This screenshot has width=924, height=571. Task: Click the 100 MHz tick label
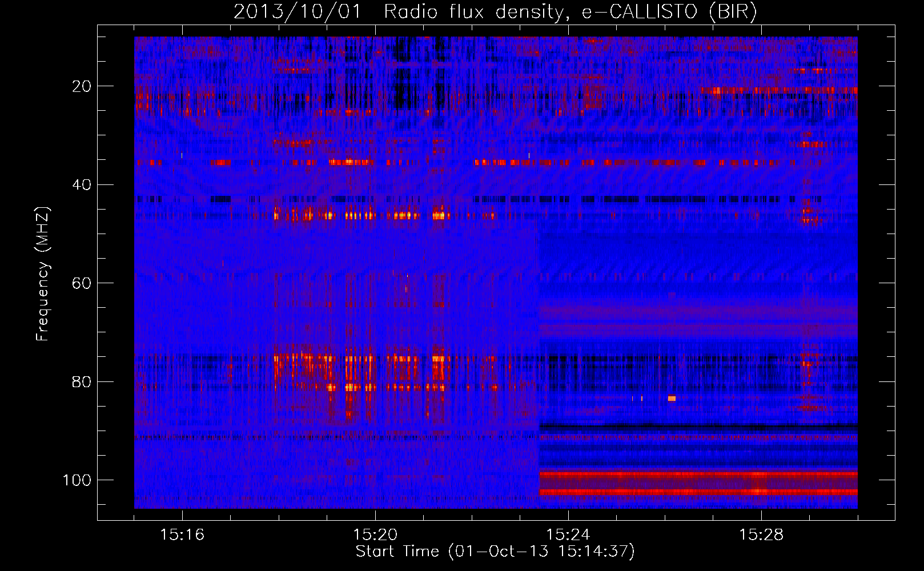[77, 480]
